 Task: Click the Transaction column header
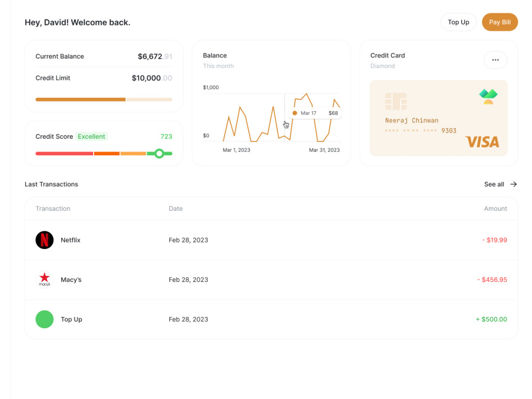point(53,209)
